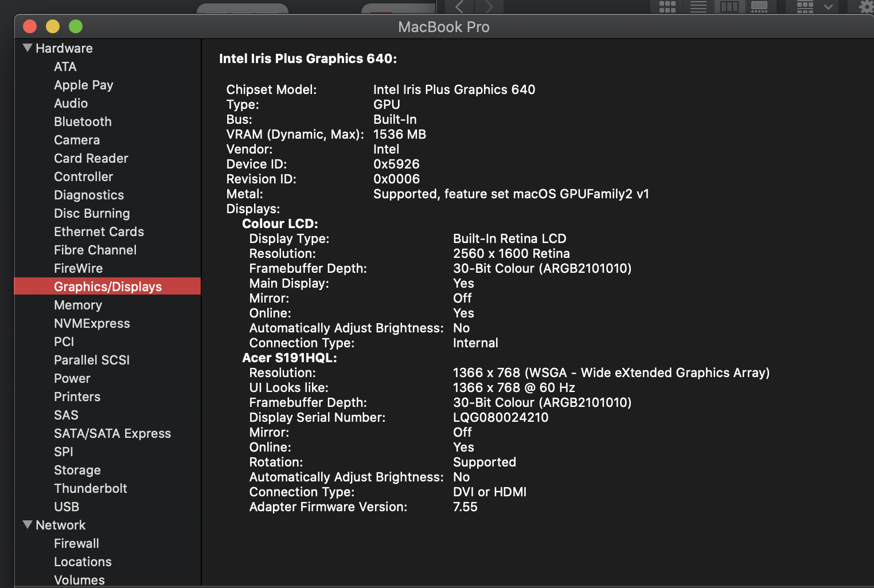The height and width of the screenshot is (588, 874).
Task: Click the serial number 'LQG080024210'
Action: tap(501, 417)
